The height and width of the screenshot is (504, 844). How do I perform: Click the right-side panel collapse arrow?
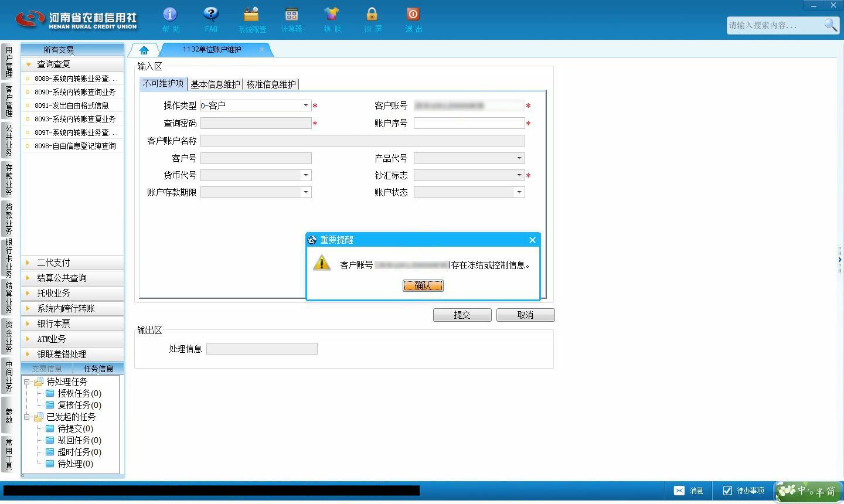pyautogui.click(x=840, y=259)
